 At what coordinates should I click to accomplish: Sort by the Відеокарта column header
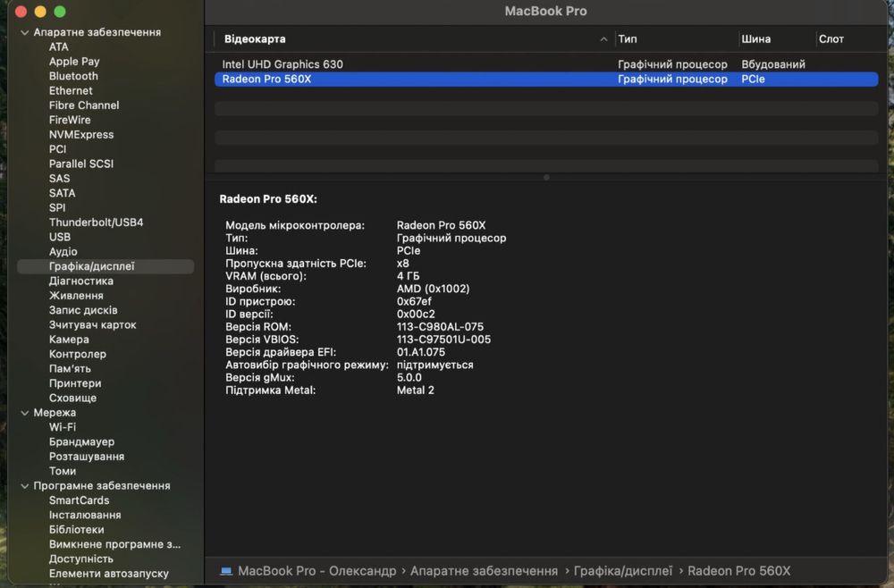pyautogui.click(x=255, y=39)
